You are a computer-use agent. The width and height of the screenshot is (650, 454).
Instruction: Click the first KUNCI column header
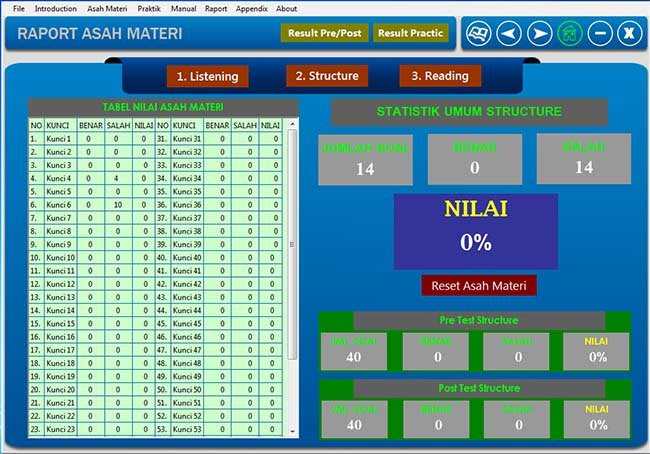pos(61,125)
